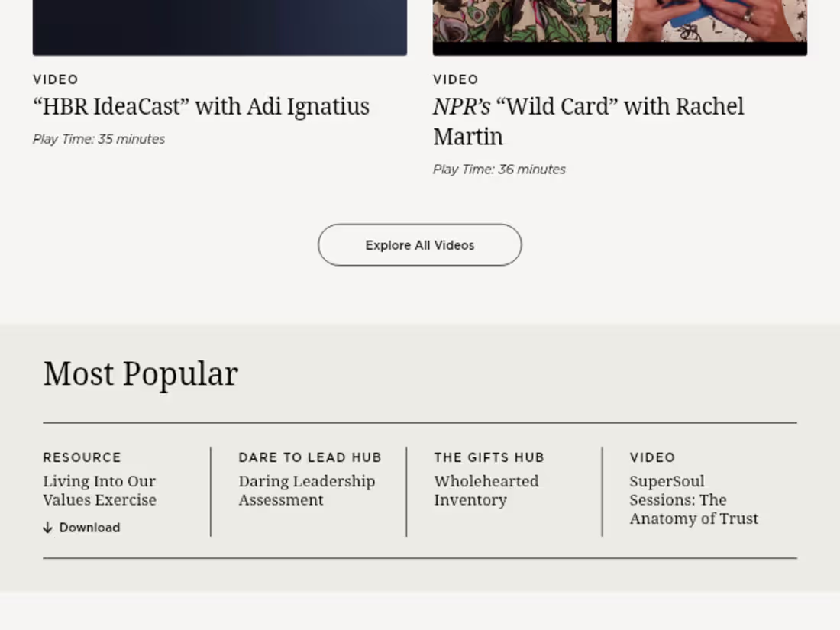Open Daring Leadership Assessment link
This screenshot has height=630, width=840.
point(307,490)
